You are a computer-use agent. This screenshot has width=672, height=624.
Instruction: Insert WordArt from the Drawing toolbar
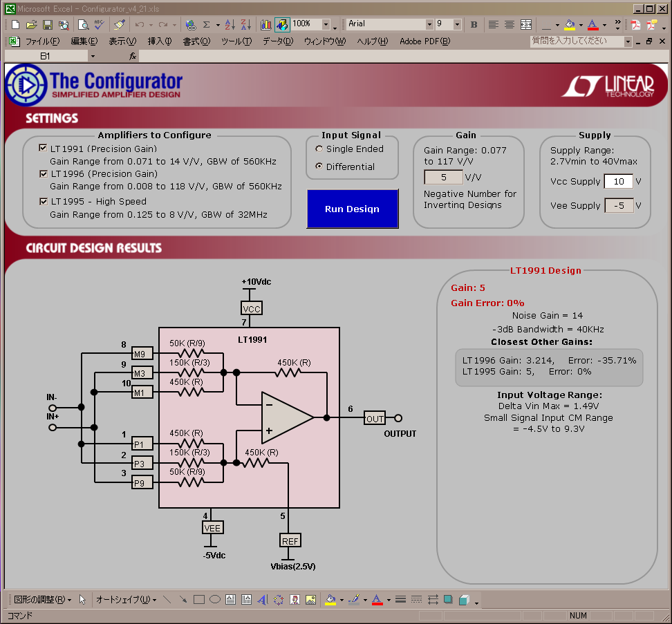(263, 600)
